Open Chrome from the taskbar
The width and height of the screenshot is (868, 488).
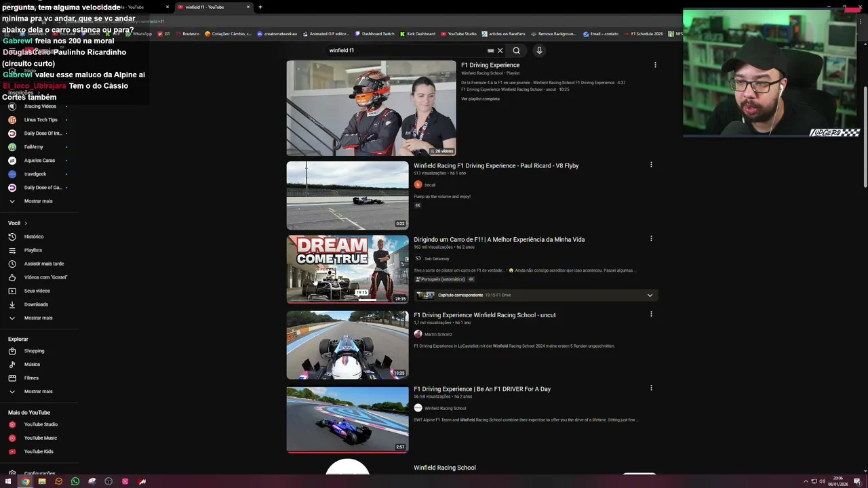[x=25, y=481]
